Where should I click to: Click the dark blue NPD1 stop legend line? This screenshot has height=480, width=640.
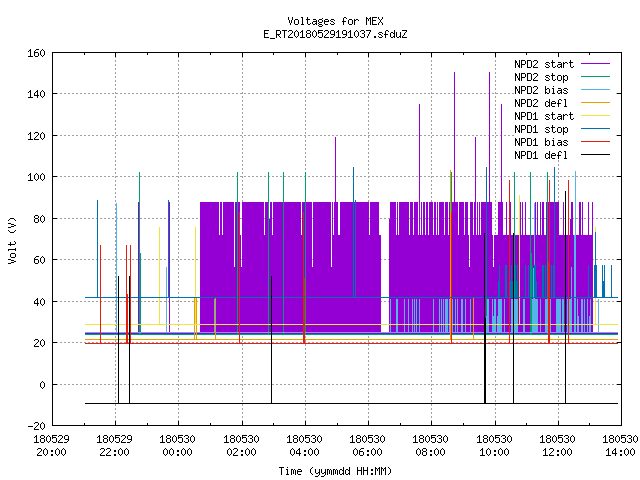595,129
